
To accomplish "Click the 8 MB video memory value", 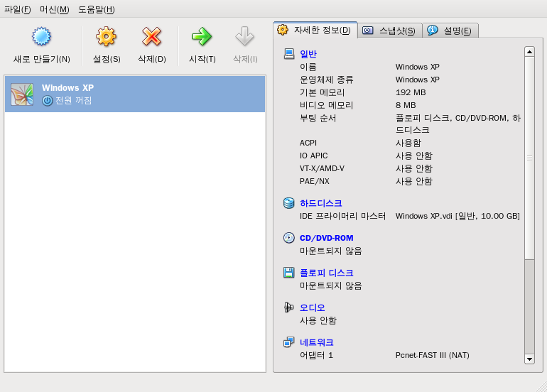I will 406,105.
